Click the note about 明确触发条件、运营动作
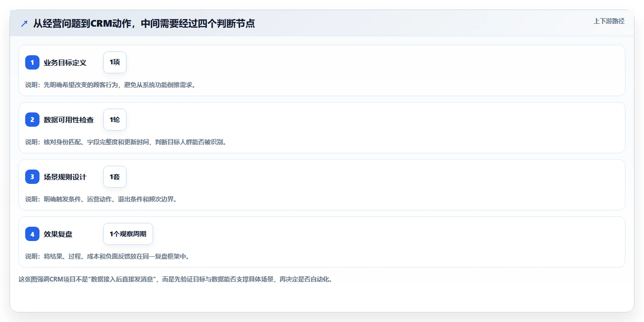Viewport: 644px width, 322px height. click(101, 199)
